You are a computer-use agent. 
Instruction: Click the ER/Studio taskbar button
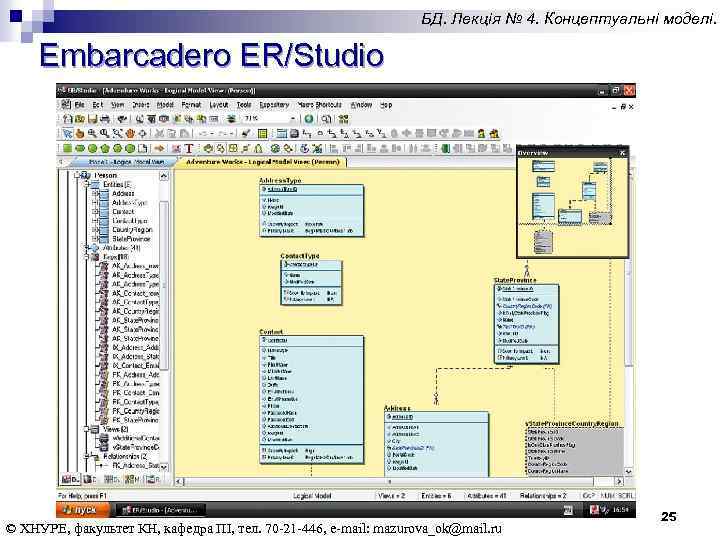(161, 510)
